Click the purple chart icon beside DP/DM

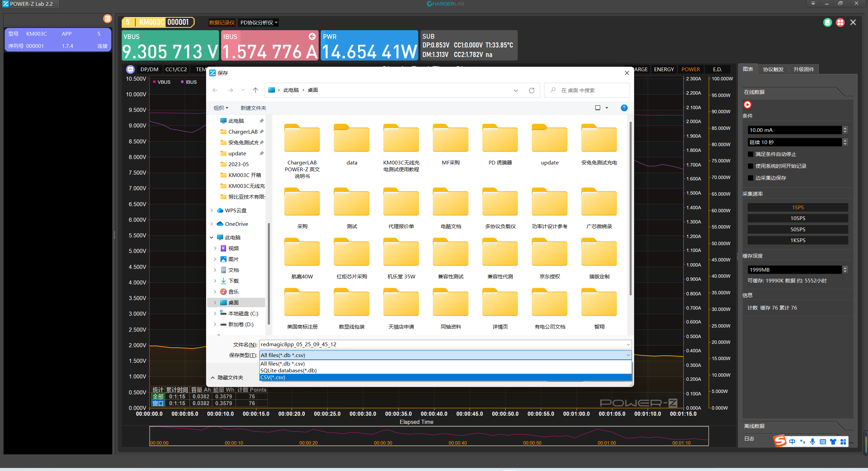tap(130, 70)
